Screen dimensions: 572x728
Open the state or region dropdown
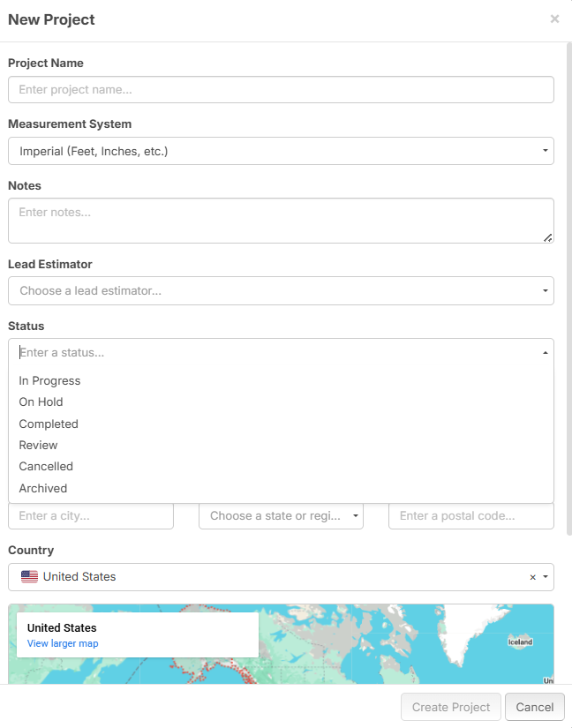(281, 516)
